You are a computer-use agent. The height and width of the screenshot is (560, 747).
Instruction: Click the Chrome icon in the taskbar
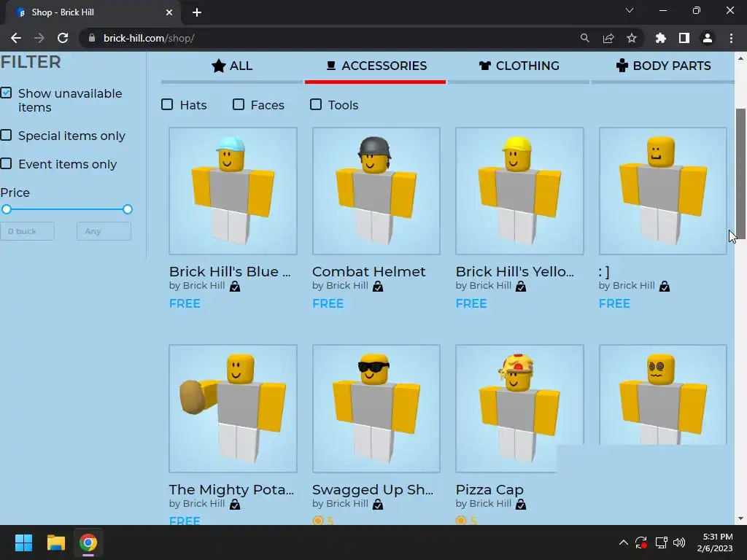click(88, 542)
